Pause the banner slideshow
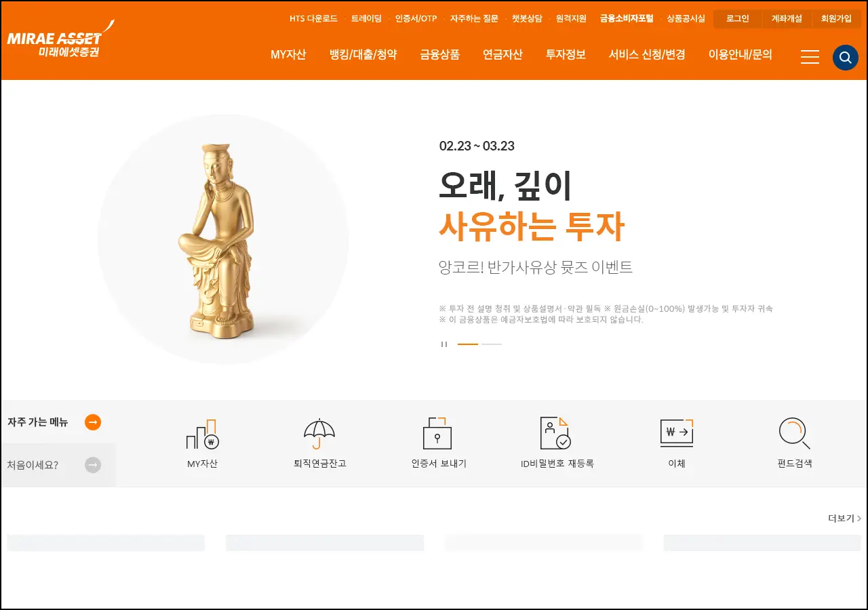This screenshot has height=610, width=868. pyautogui.click(x=444, y=344)
